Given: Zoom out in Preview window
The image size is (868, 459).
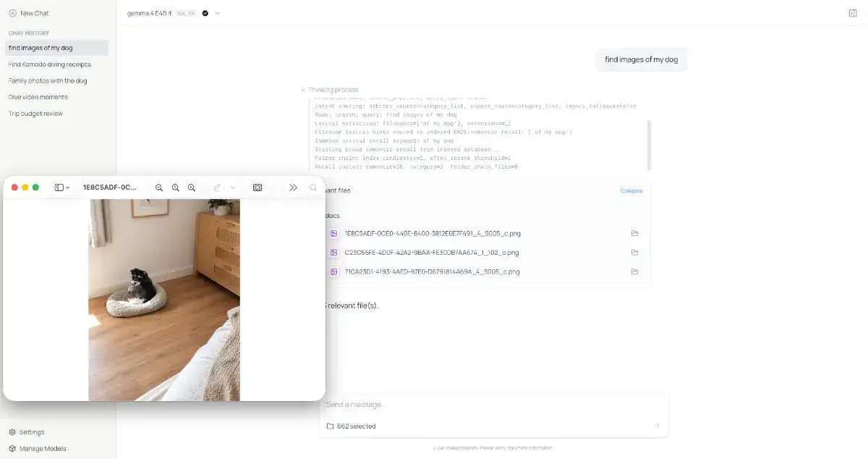Looking at the screenshot, I should [159, 188].
